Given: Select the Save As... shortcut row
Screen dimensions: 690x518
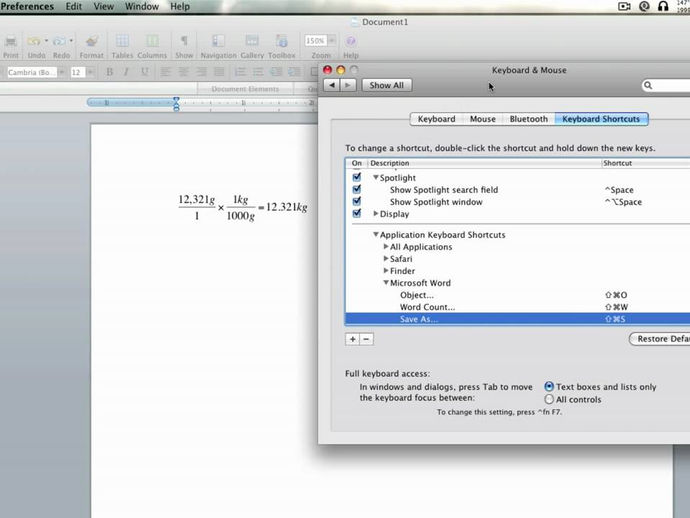Looking at the screenshot, I should pos(518,319).
